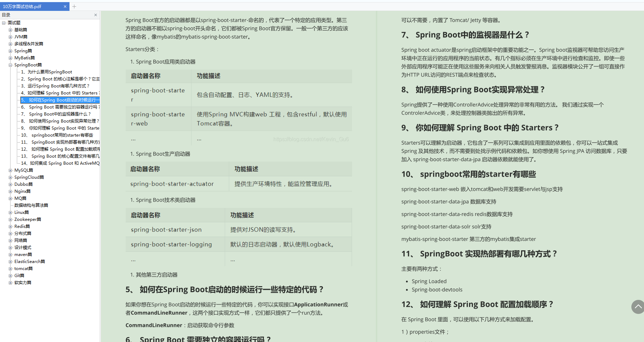Image resolution: width=644 pixels, height=342 pixels.
Task: Open a new tab with plus icon
Action: (74, 7)
